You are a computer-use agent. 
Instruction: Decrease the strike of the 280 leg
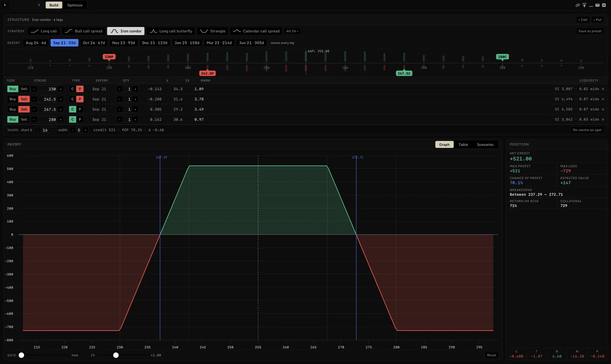(34, 119)
